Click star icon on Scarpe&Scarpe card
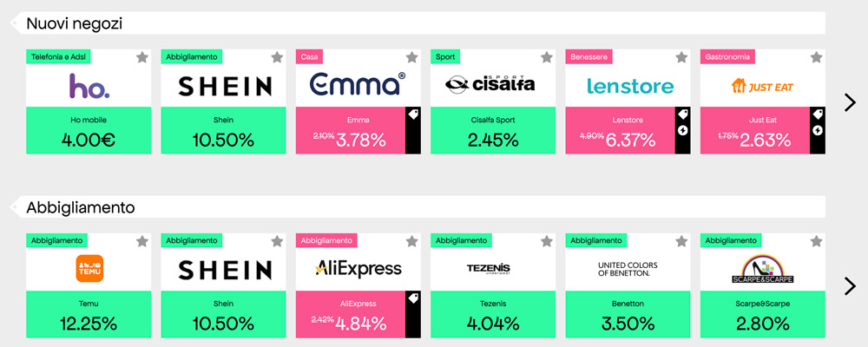 817,240
